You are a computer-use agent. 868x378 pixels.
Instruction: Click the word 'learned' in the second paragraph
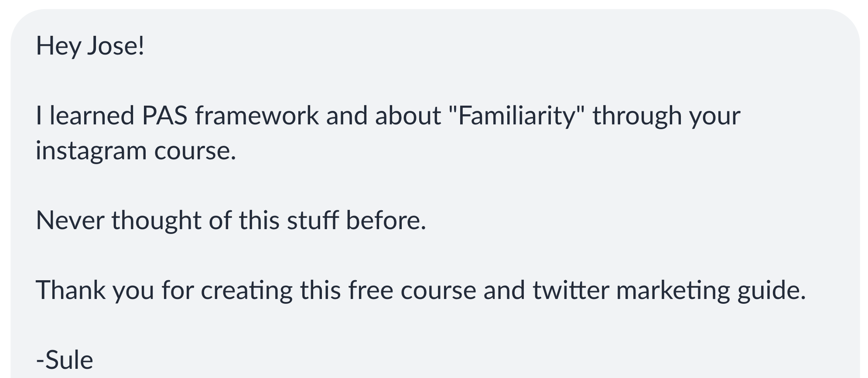point(92,116)
